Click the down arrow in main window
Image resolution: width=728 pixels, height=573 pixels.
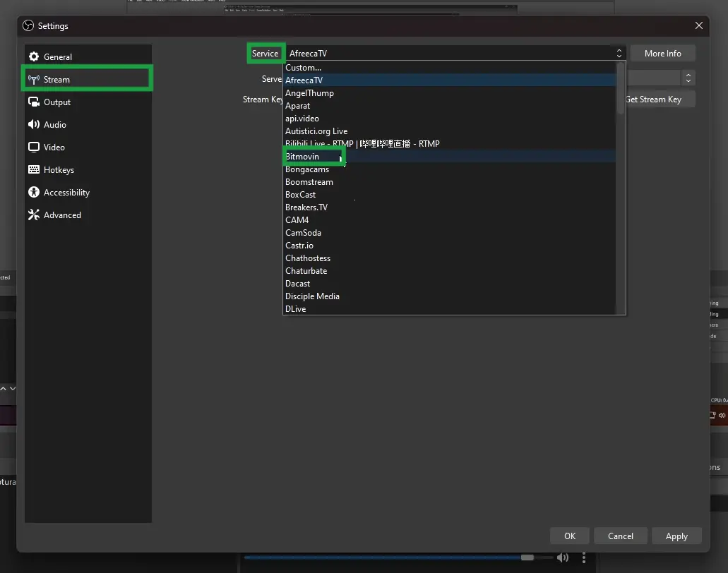point(13,388)
